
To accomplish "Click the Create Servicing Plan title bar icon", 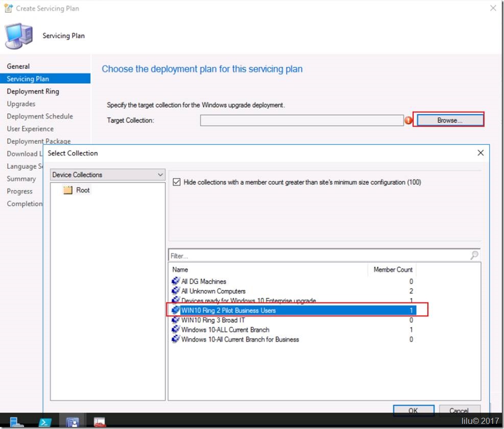I will coord(8,8).
